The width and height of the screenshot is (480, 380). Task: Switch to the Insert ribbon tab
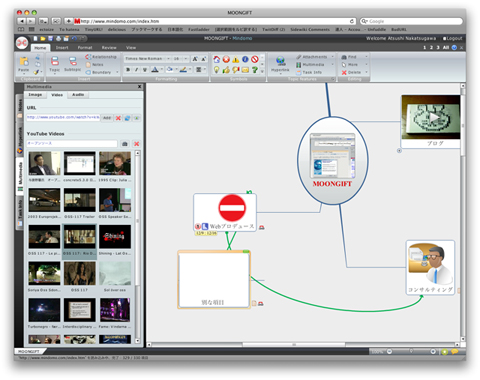point(62,48)
